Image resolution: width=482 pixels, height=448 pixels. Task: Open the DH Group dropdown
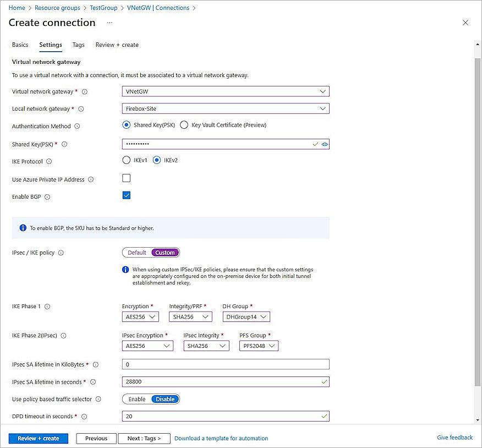point(246,316)
